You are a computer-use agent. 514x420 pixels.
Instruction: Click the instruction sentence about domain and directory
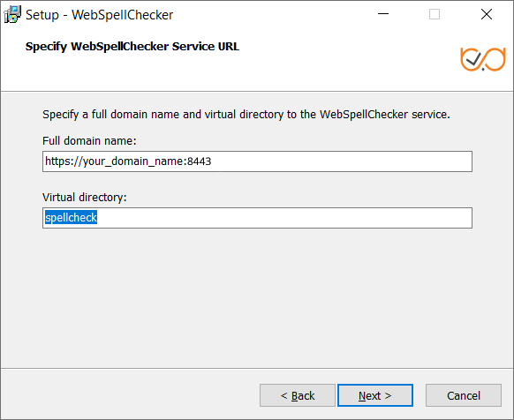pyautogui.click(x=246, y=115)
